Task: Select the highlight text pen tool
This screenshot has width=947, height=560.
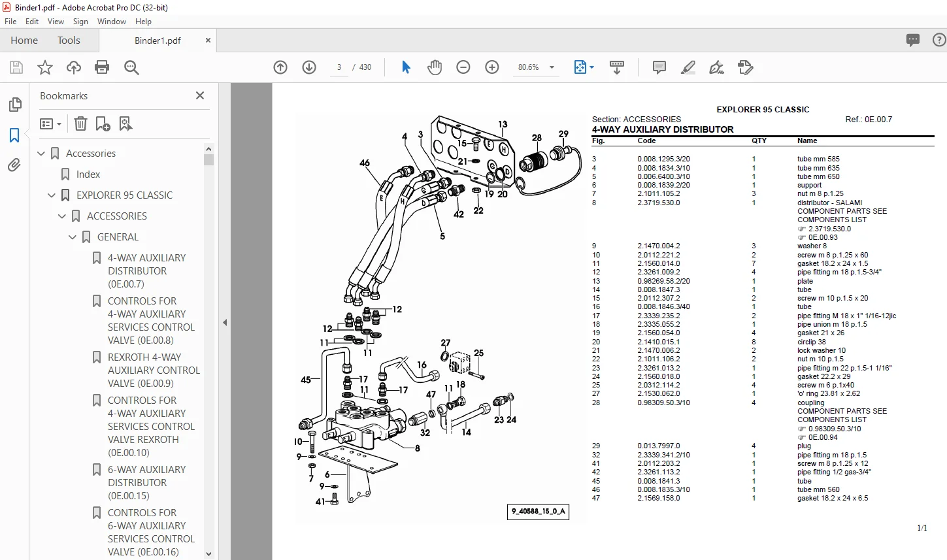Action: (688, 67)
